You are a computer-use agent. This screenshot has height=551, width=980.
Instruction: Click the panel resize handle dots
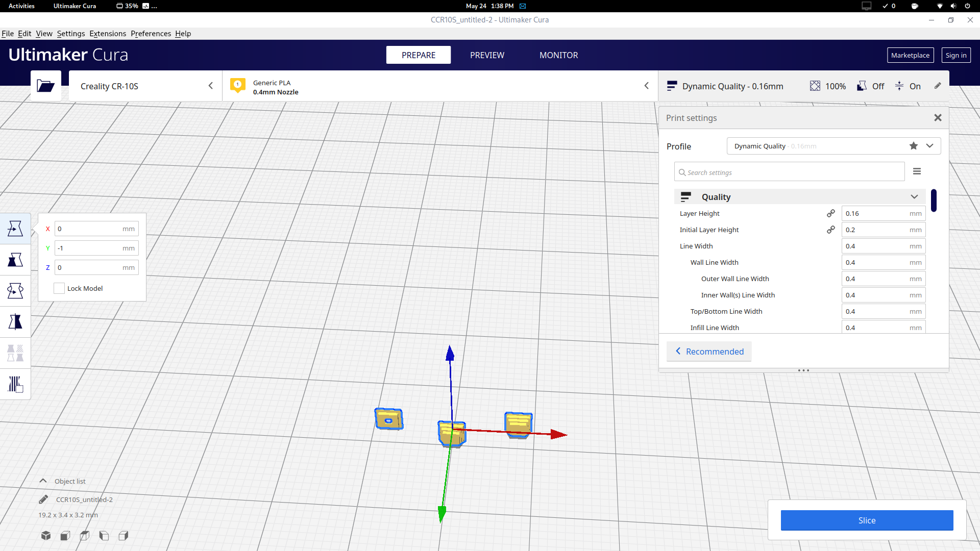pyautogui.click(x=803, y=370)
